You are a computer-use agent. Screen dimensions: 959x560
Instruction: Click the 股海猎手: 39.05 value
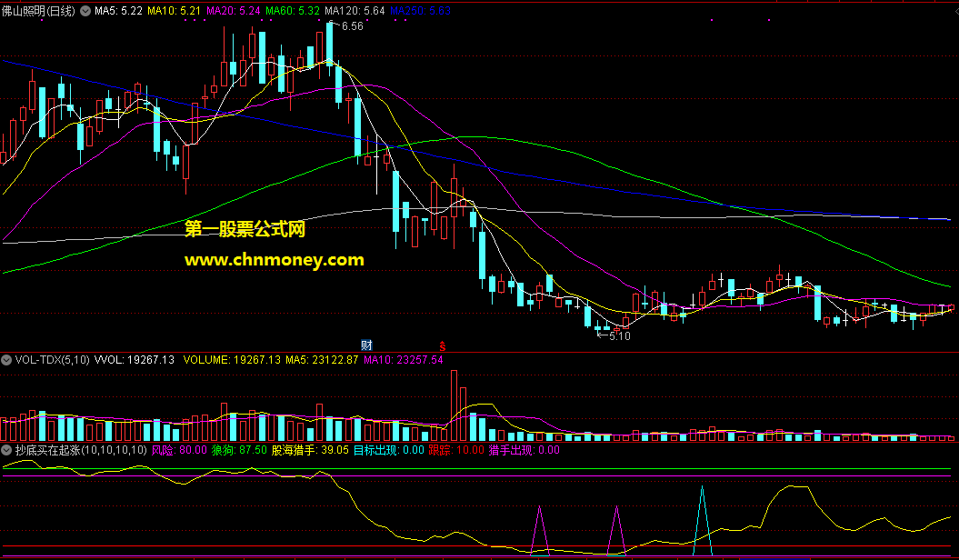310,450
